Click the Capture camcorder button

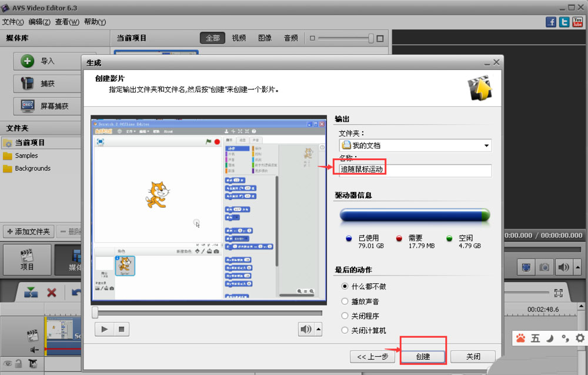pos(47,84)
